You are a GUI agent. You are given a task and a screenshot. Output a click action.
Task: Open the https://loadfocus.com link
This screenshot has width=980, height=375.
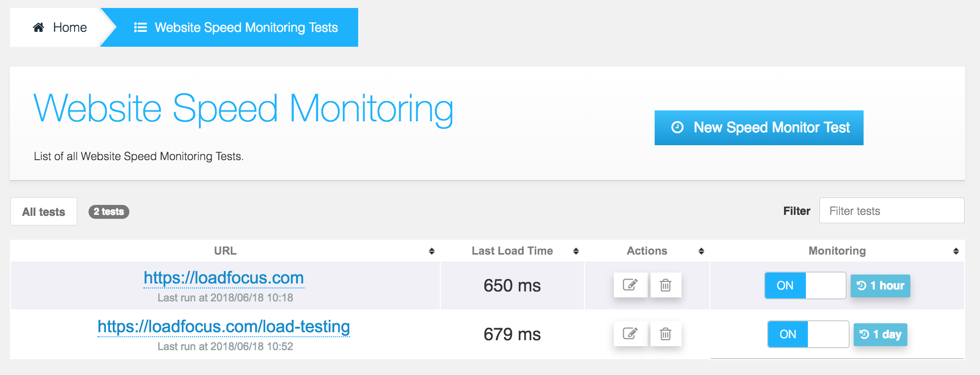224,278
